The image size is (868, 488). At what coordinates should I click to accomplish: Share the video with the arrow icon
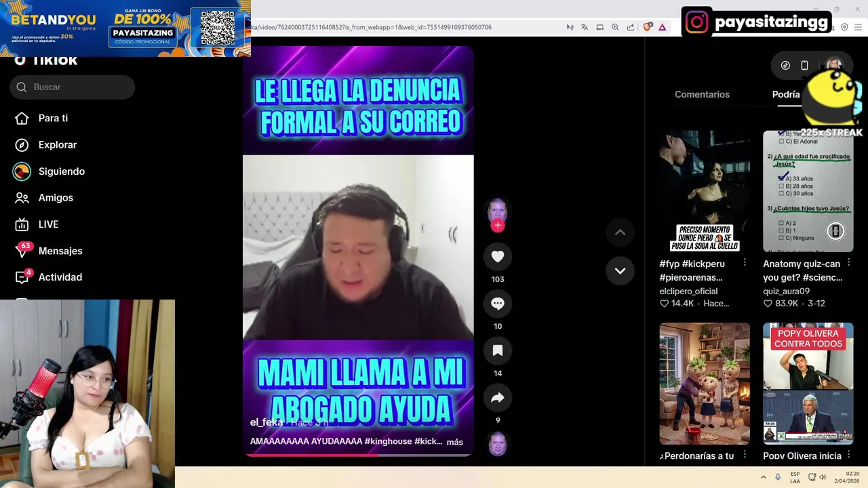498,398
